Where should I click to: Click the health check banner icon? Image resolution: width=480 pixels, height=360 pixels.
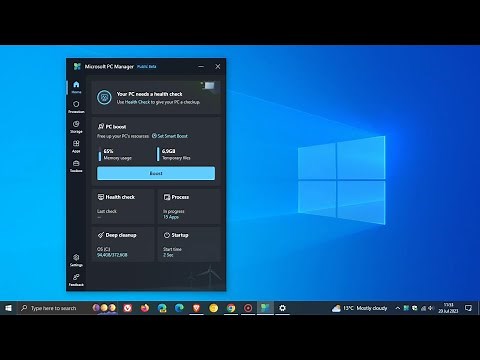[104, 97]
